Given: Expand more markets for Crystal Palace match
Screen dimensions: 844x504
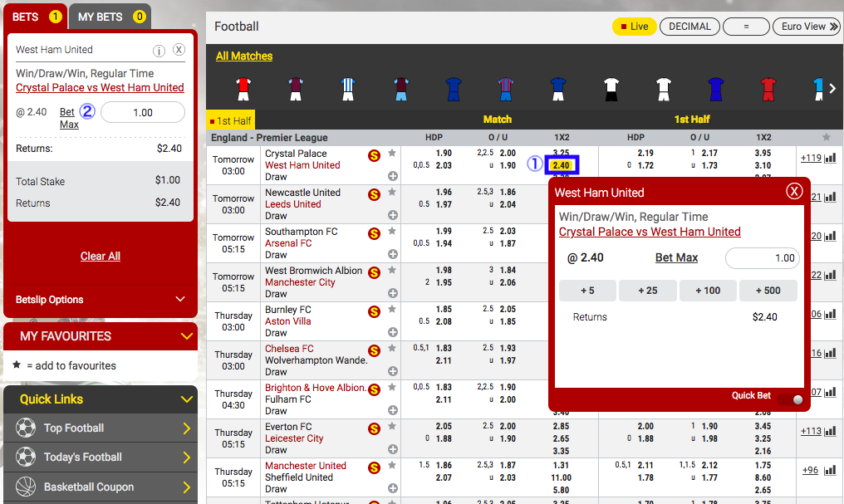Looking at the screenshot, I should coord(393,176).
